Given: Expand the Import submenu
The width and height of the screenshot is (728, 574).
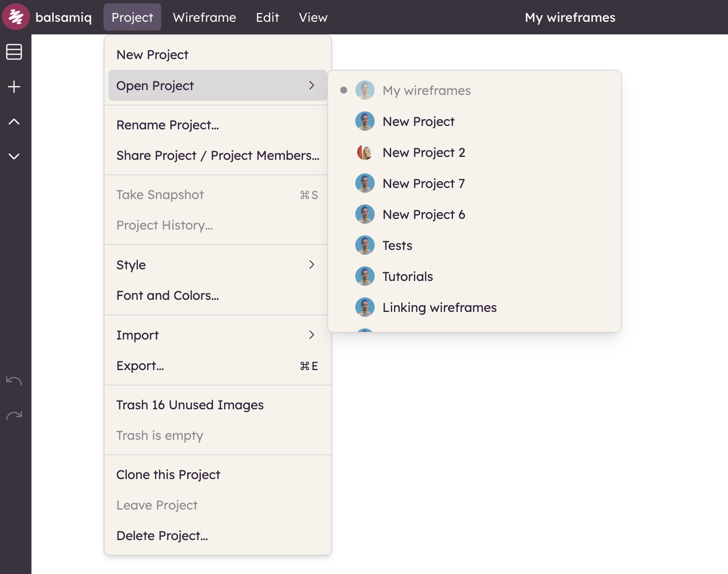Looking at the screenshot, I should coord(217,335).
